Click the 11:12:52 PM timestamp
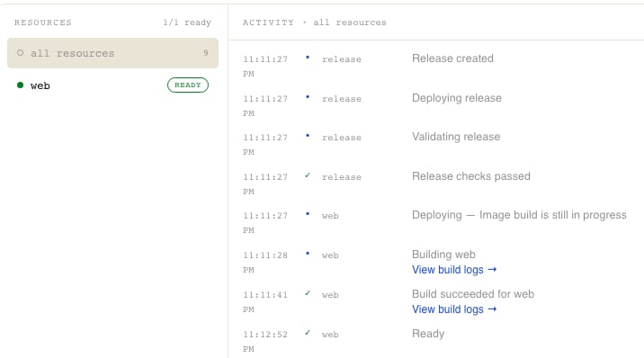Screen dimensions: 644x358 [x=265, y=342]
